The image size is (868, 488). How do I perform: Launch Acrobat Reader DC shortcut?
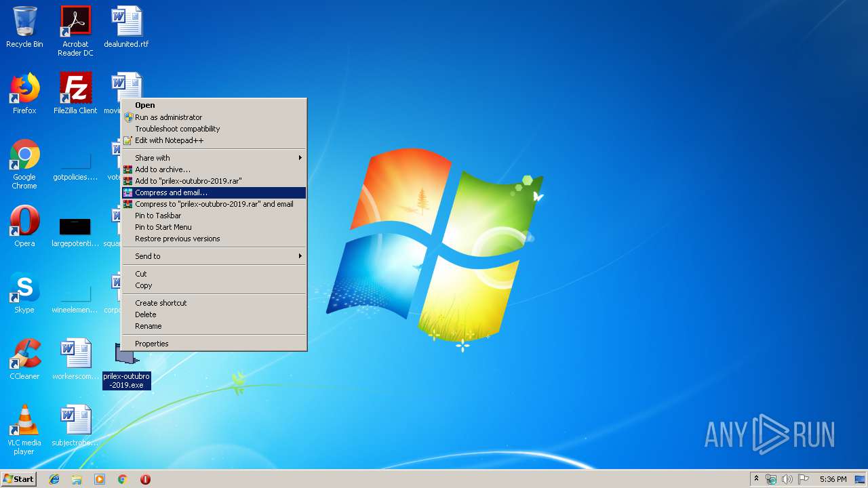75,30
